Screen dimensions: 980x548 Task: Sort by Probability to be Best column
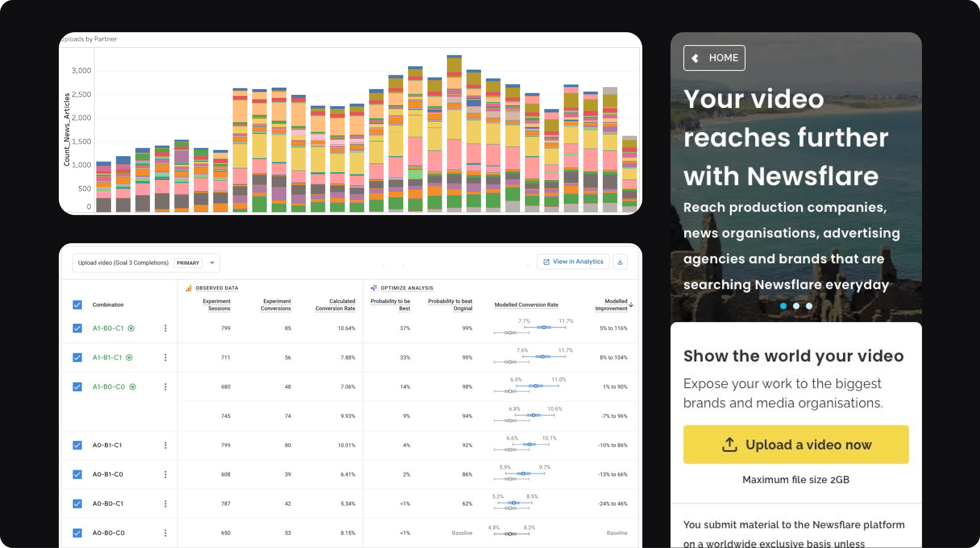coord(390,305)
